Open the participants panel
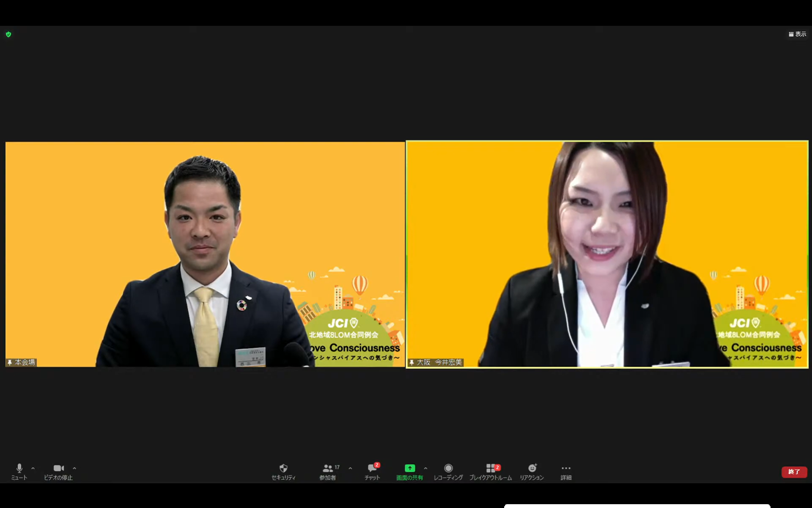The height and width of the screenshot is (508, 812). coord(328,471)
